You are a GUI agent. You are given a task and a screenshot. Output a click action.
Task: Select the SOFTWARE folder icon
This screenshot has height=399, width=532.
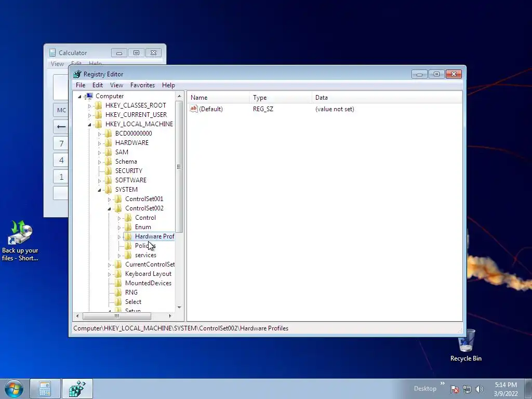point(108,180)
